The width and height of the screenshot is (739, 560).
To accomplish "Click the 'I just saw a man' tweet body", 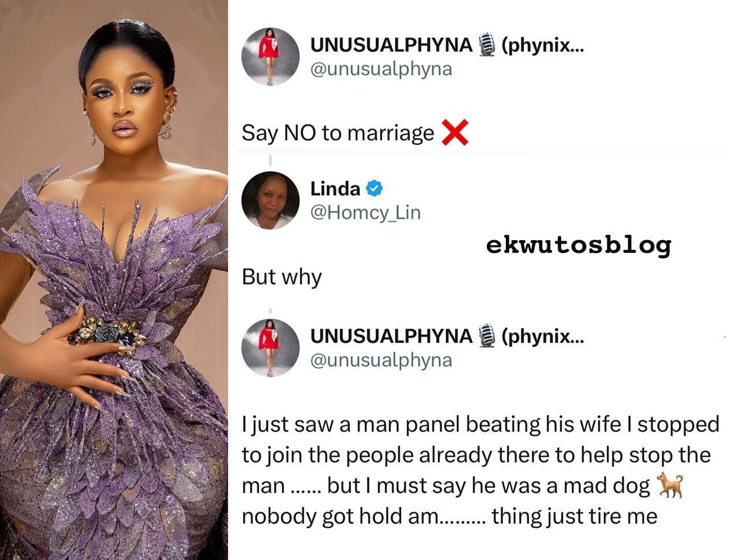I will click(480, 470).
